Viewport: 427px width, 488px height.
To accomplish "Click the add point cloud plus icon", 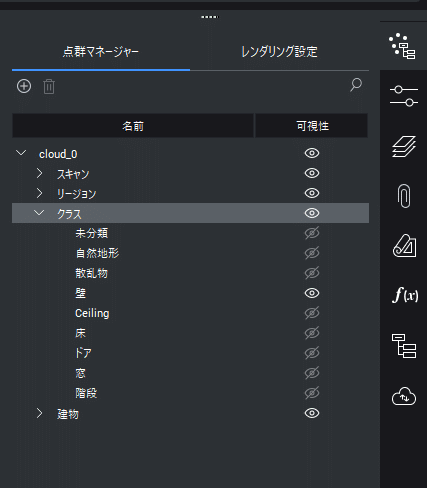I will [x=24, y=86].
